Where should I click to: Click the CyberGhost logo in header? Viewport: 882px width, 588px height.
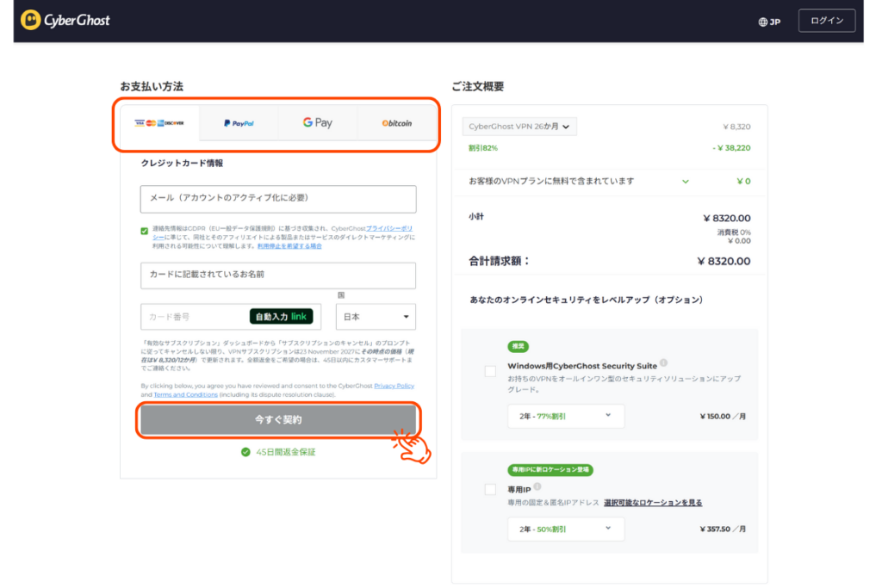tap(65, 20)
